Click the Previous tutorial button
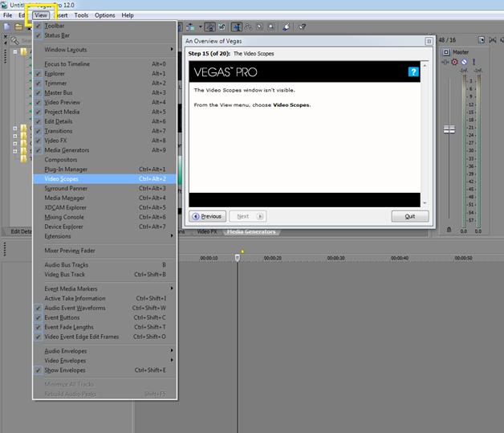The image size is (504, 433). click(208, 216)
